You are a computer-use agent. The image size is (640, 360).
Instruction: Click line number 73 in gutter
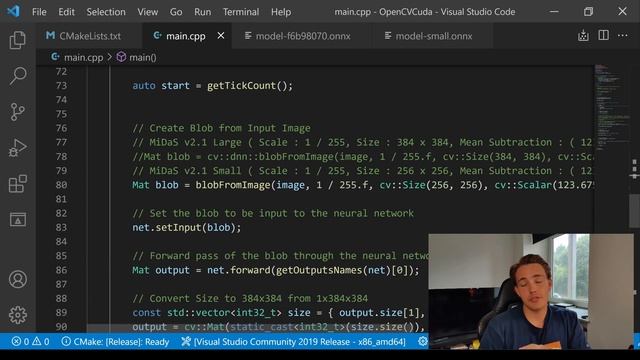point(61,86)
